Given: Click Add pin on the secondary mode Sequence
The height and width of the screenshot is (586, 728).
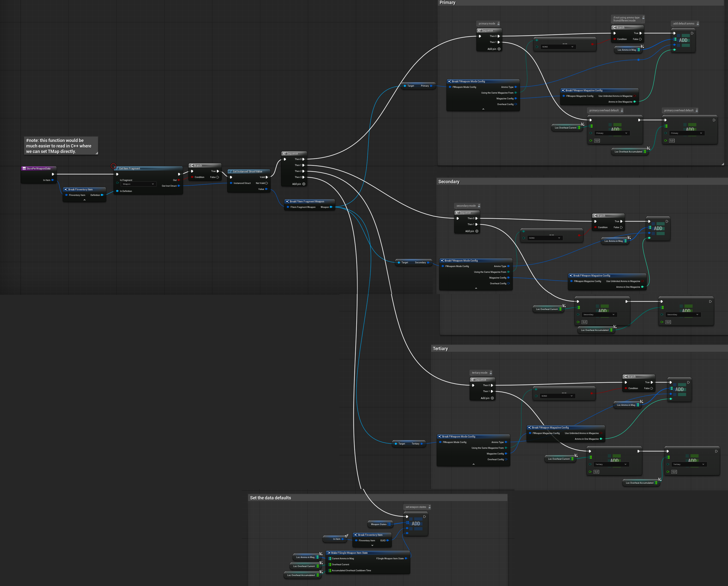Looking at the screenshot, I should click(x=477, y=231).
